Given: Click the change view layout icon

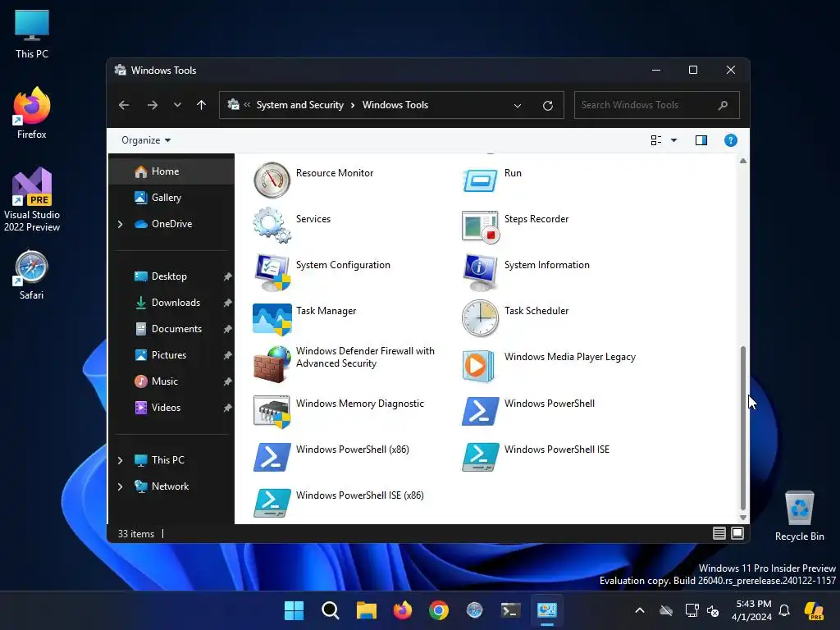Looking at the screenshot, I should click(655, 140).
